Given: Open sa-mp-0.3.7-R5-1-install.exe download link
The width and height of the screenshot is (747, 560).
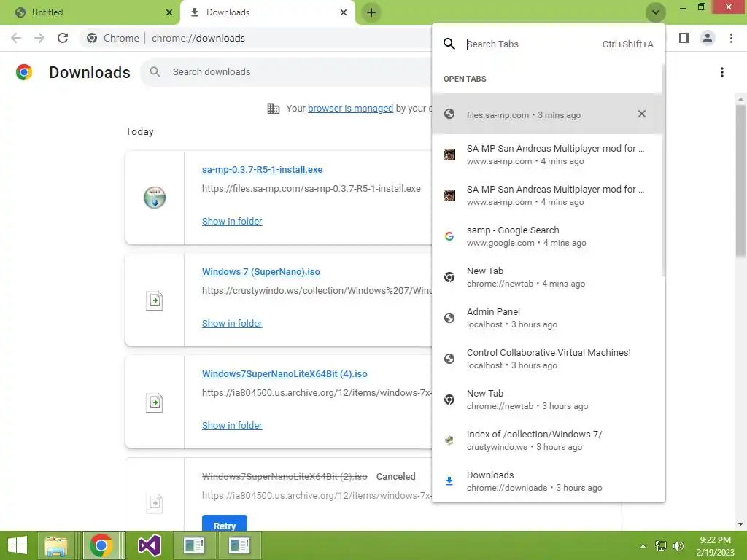Looking at the screenshot, I should pos(262,169).
